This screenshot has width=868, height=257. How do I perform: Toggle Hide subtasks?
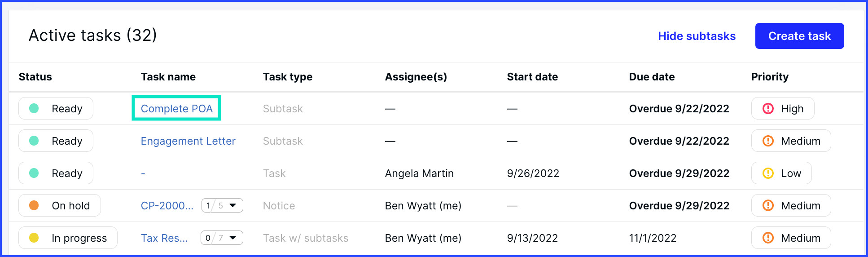tap(697, 36)
